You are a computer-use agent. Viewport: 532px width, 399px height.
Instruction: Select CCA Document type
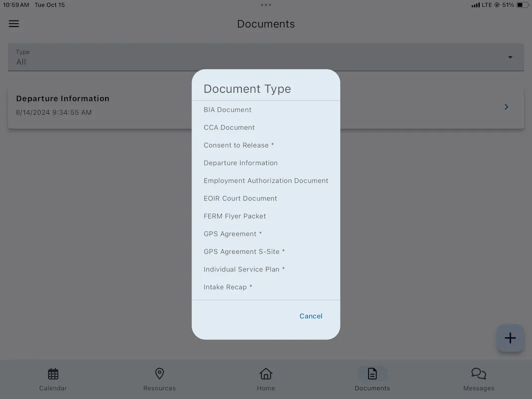click(229, 128)
